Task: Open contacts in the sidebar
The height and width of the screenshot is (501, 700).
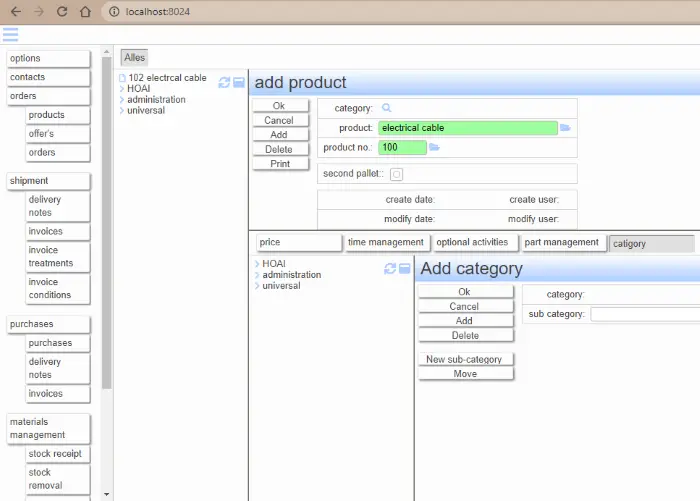Action: point(49,77)
